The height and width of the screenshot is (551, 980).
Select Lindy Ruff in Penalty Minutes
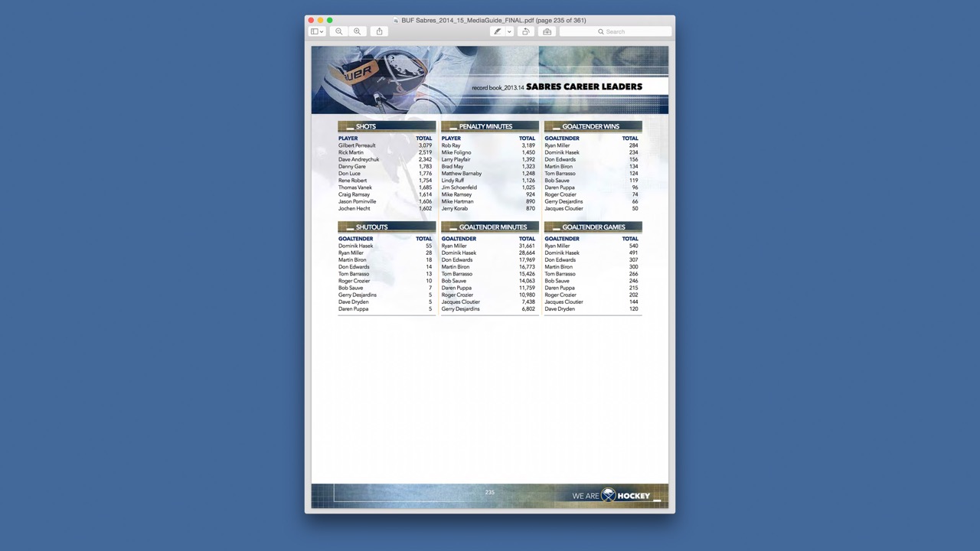pyautogui.click(x=452, y=181)
